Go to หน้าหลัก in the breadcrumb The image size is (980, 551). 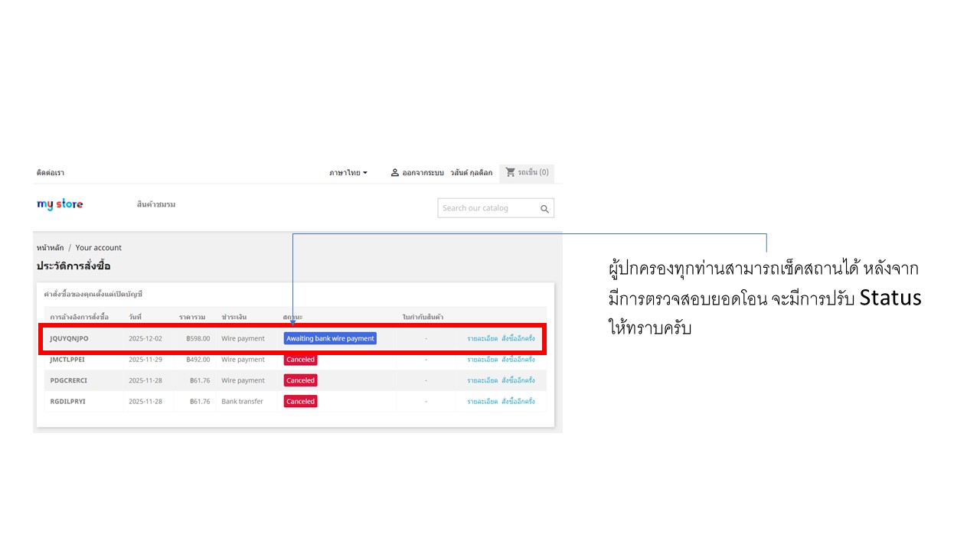point(51,248)
